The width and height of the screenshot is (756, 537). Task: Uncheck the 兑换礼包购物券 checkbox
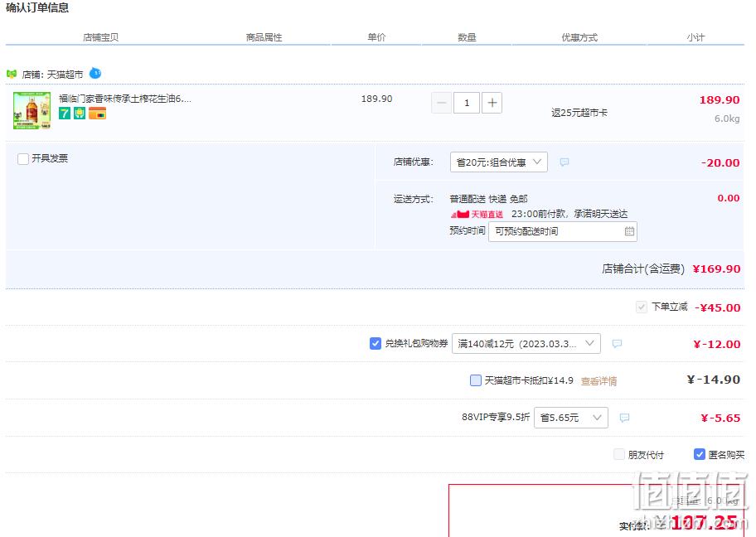click(x=376, y=343)
